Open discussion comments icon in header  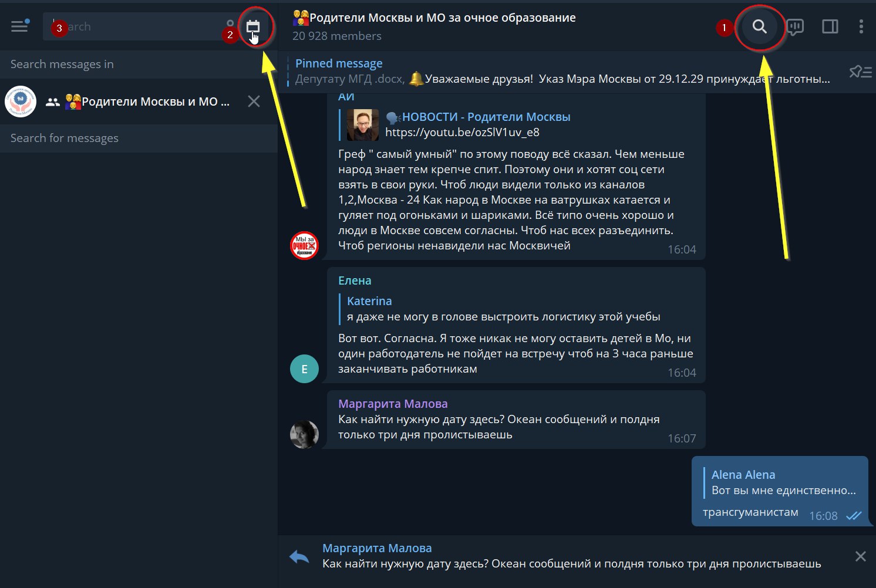[795, 27]
